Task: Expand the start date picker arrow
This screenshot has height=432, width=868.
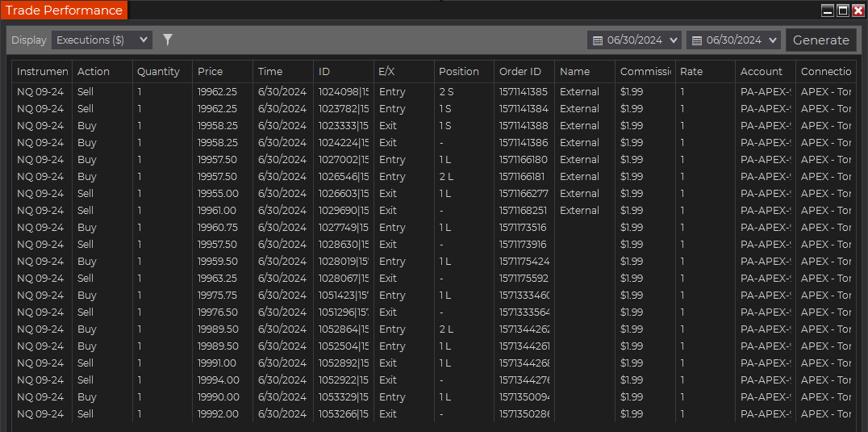Action: tap(674, 40)
